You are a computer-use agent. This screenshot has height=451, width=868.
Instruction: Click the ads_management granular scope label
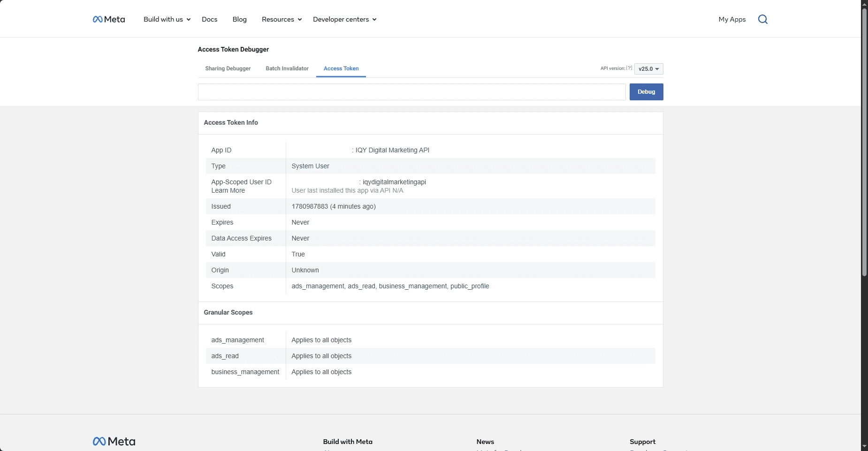coord(237,340)
